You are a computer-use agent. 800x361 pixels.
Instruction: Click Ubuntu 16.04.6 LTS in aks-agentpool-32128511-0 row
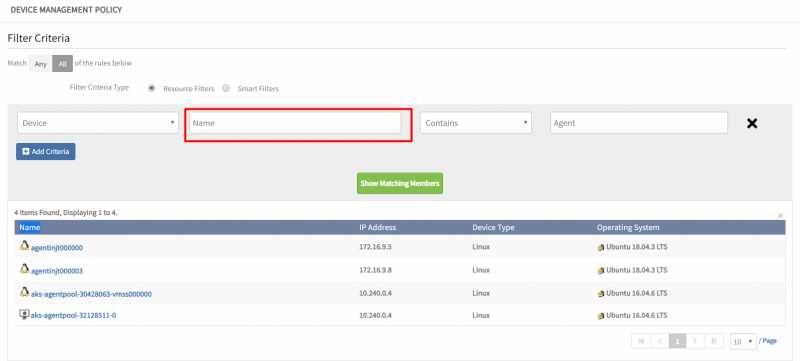[x=637, y=316]
